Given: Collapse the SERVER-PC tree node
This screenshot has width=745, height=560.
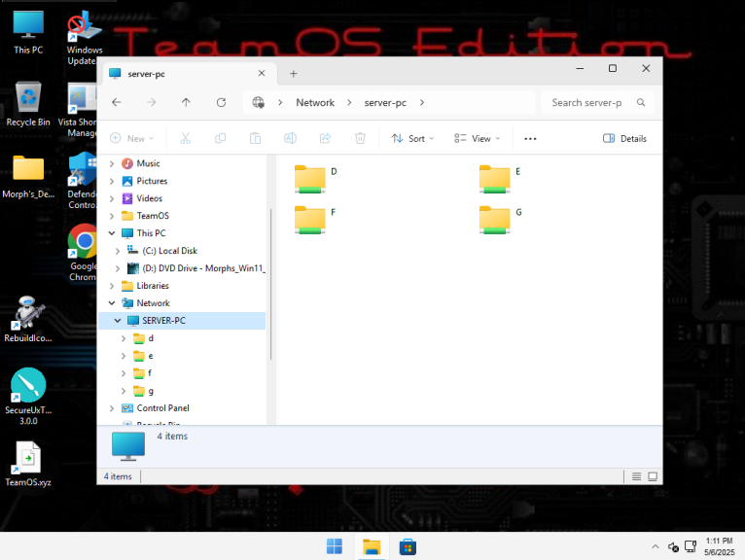Looking at the screenshot, I should [118, 321].
